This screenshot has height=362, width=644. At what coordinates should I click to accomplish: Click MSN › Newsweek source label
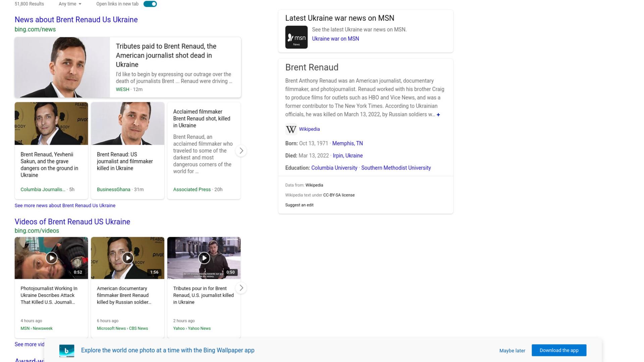point(37,328)
